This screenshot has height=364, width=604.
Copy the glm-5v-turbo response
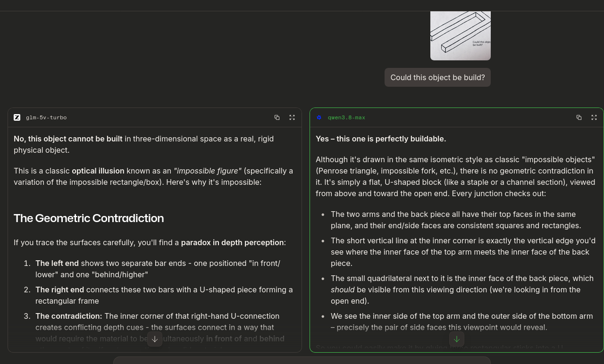277,117
